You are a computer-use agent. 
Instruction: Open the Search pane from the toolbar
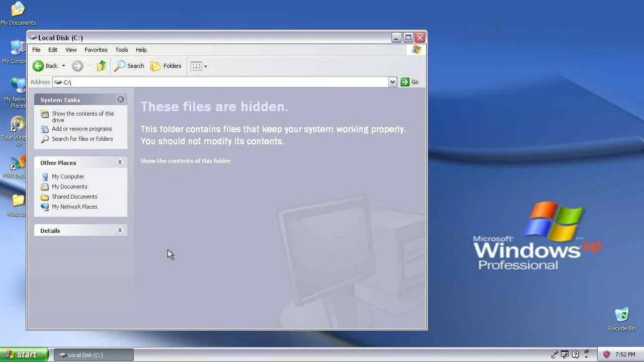pos(129,66)
